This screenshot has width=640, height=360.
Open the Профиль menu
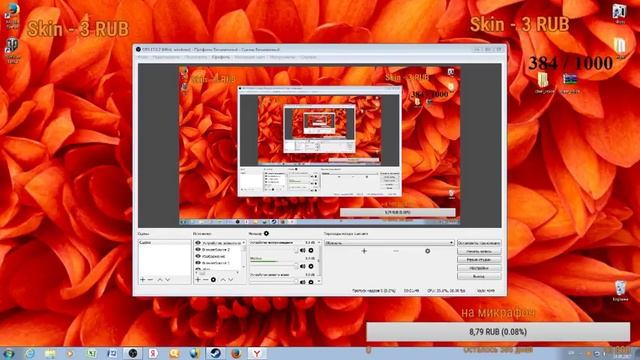[220, 57]
